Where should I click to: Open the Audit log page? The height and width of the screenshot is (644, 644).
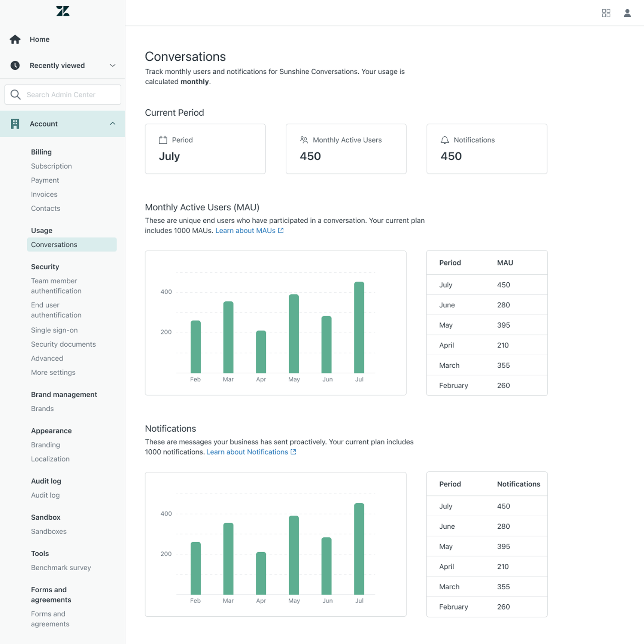click(45, 495)
